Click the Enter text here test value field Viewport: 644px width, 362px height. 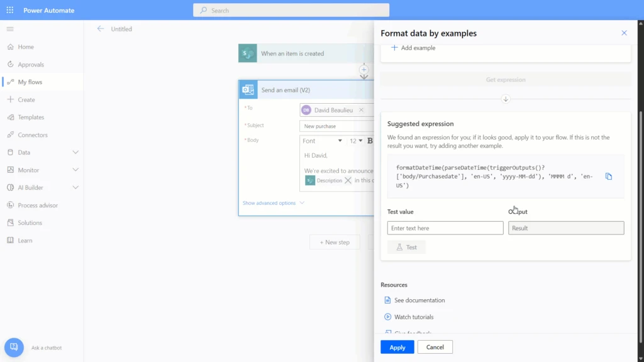445,228
